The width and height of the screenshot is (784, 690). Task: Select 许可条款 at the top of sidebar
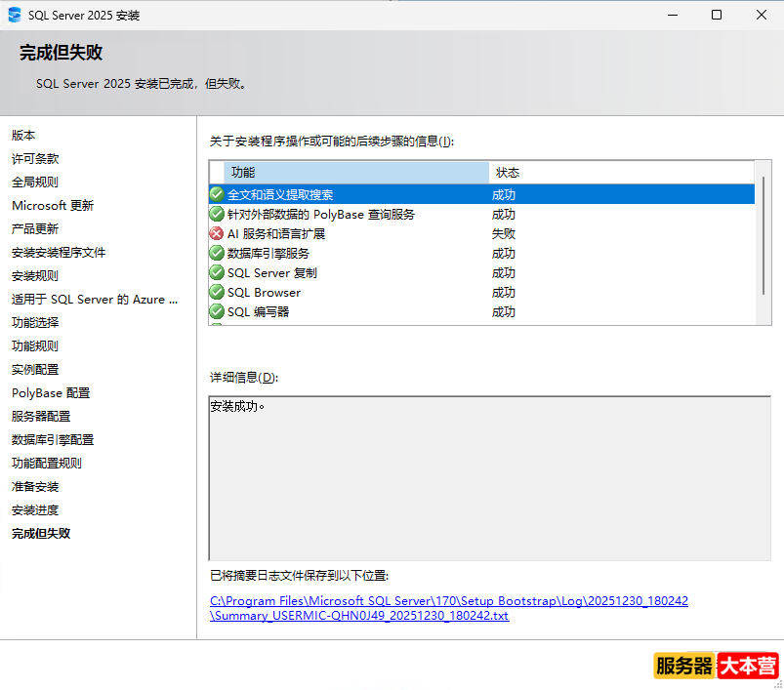click(35, 158)
